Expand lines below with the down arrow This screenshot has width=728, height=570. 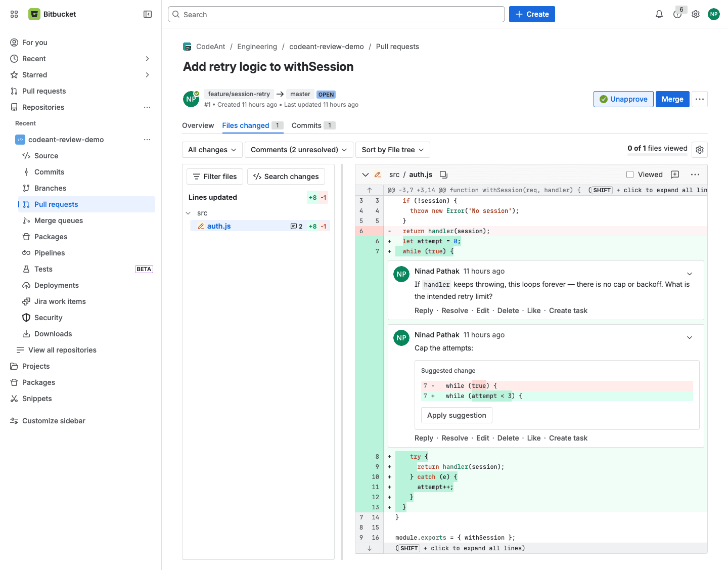click(370, 548)
